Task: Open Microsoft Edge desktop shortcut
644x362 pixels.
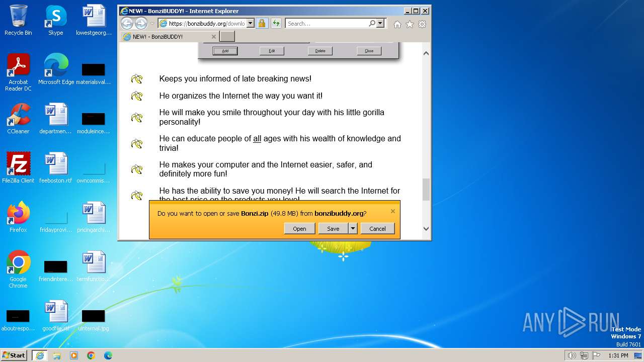Action: tap(56, 69)
